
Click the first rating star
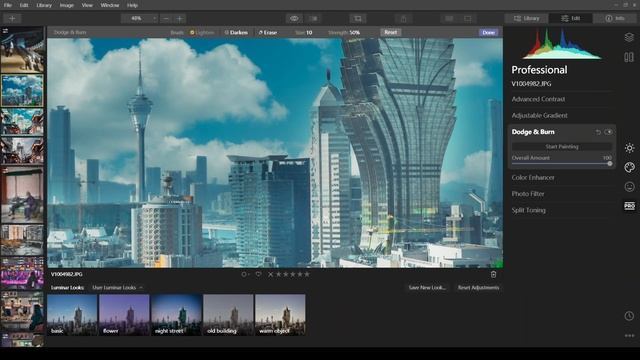click(278, 274)
